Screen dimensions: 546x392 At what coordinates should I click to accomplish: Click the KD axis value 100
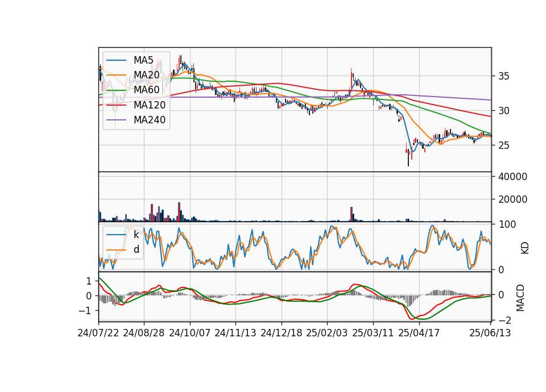pyautogui.click(x=507, y=224)
